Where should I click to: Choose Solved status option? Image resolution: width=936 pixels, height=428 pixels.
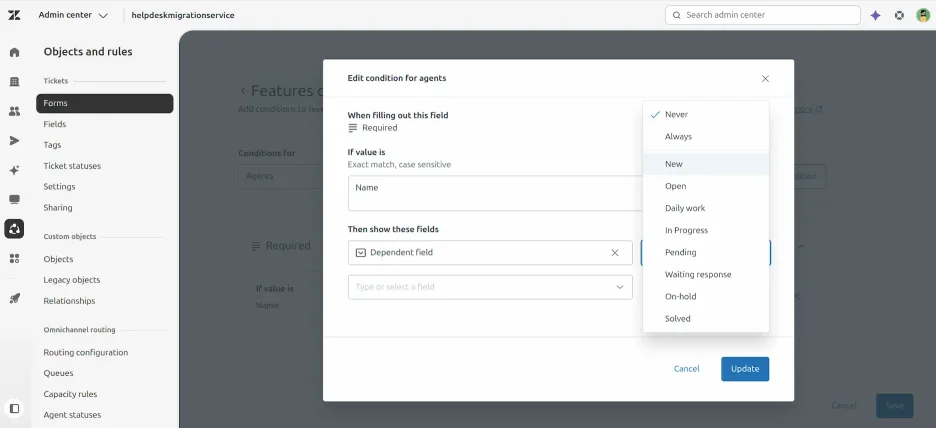(706, 319)
